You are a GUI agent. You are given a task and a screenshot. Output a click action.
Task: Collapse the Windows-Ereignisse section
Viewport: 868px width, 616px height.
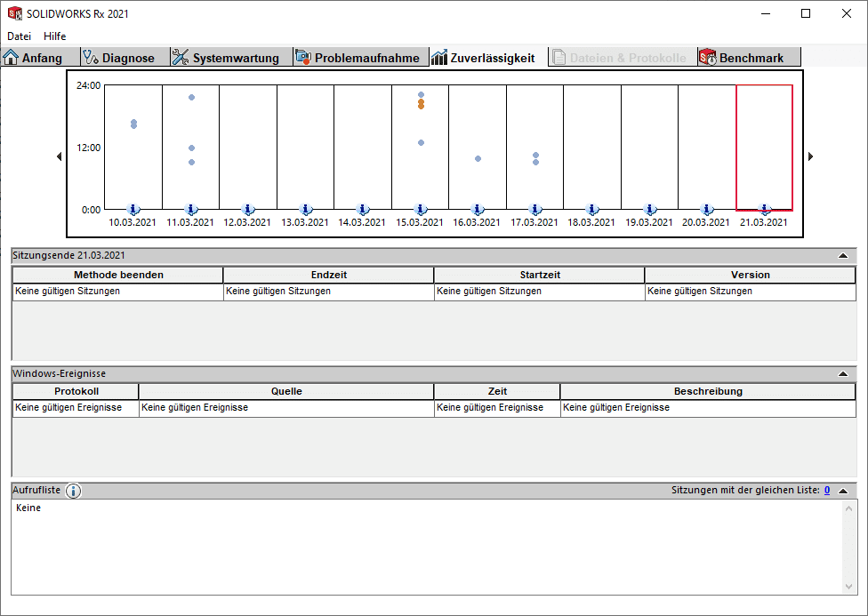coord(842,374)
